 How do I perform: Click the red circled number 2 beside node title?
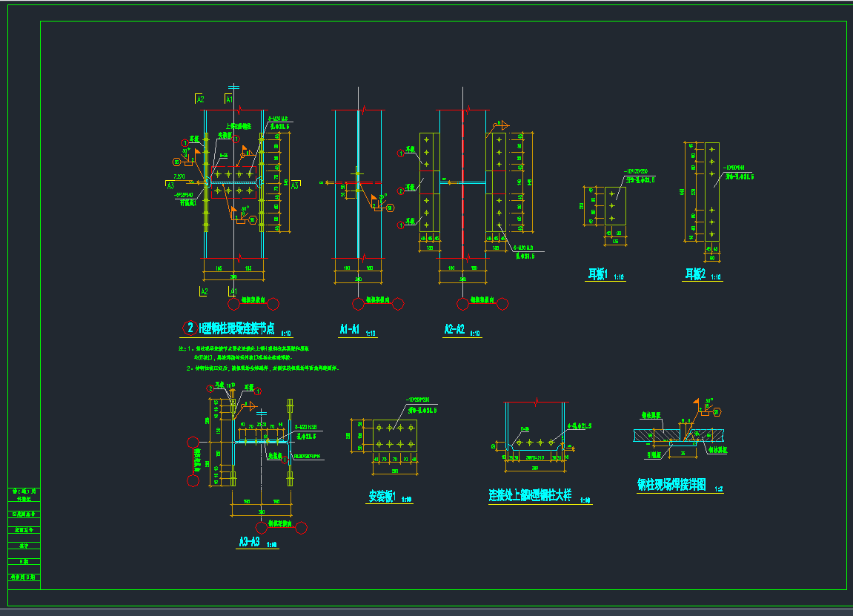pyautogui.click(x=190, y=328)
